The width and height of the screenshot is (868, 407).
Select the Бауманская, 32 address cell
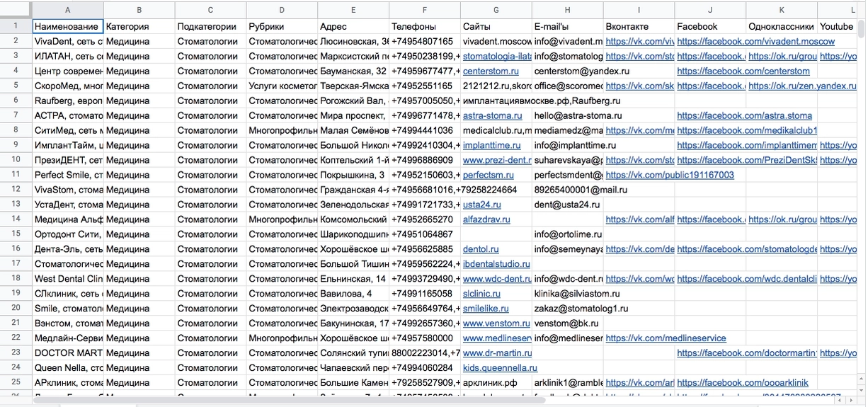coord(353,71)
